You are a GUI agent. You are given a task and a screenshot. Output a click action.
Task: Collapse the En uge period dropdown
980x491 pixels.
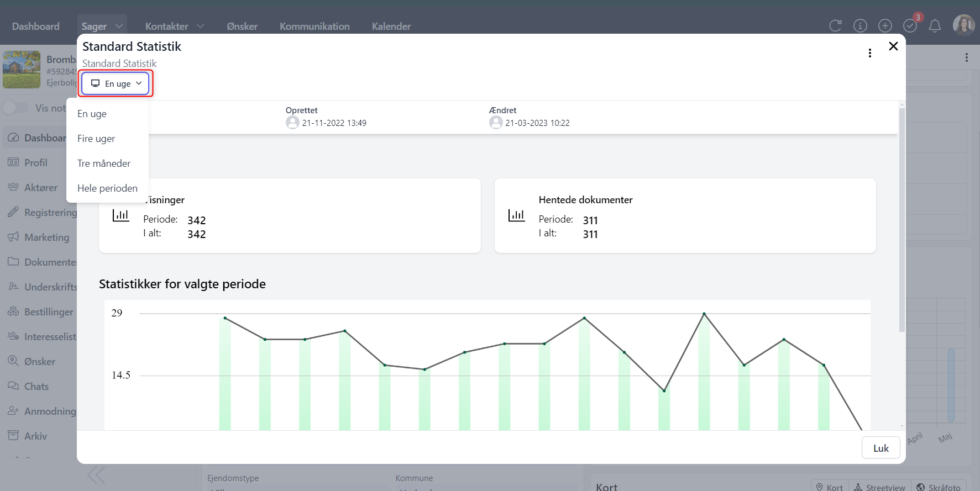116,83
